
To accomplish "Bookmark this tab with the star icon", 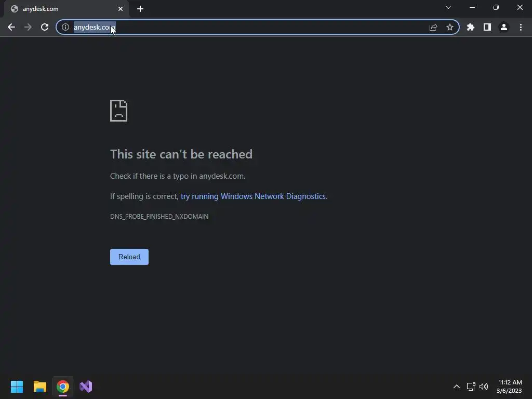I will (x=450, y=27).
